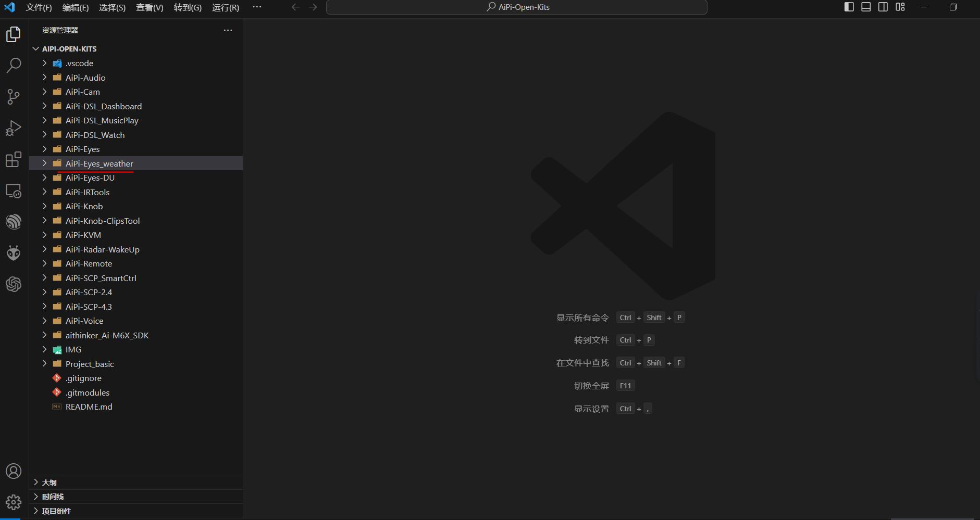Open the 运行(R) menu

226,7
